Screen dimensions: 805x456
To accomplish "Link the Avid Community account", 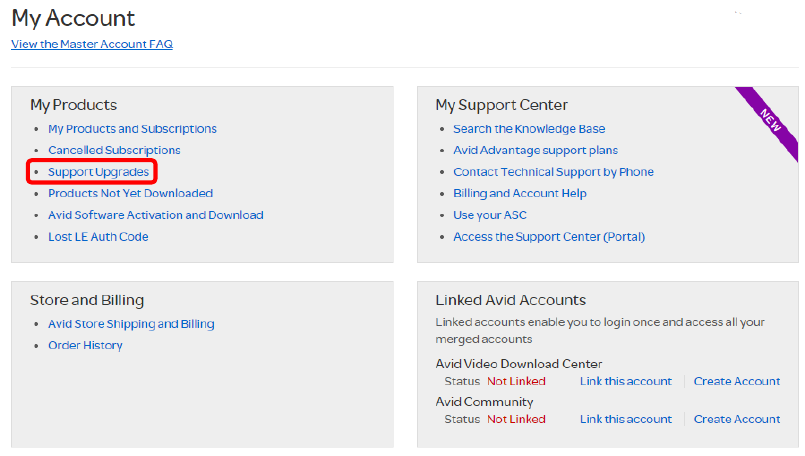I will pyautogui.click(x=625, y=419).
